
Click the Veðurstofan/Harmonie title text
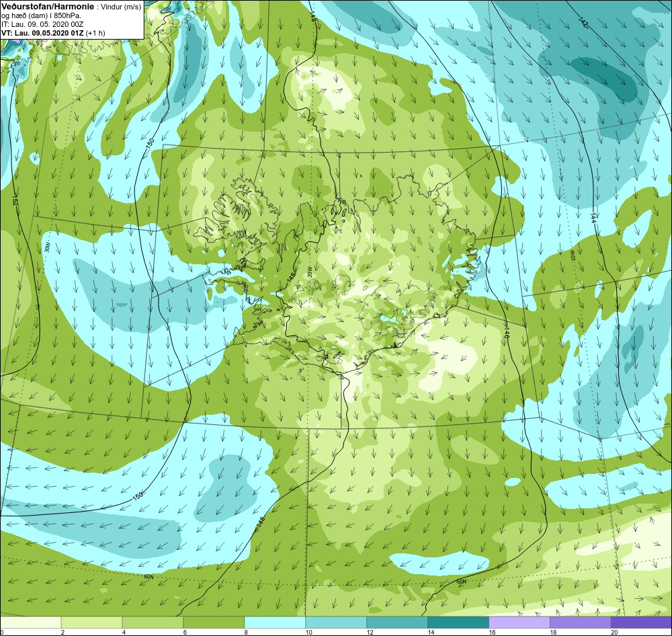[47, 7]
